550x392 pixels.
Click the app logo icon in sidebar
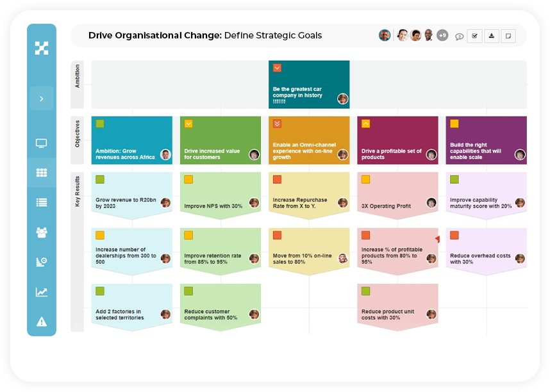pyautogui.click(x=42, y=48)
